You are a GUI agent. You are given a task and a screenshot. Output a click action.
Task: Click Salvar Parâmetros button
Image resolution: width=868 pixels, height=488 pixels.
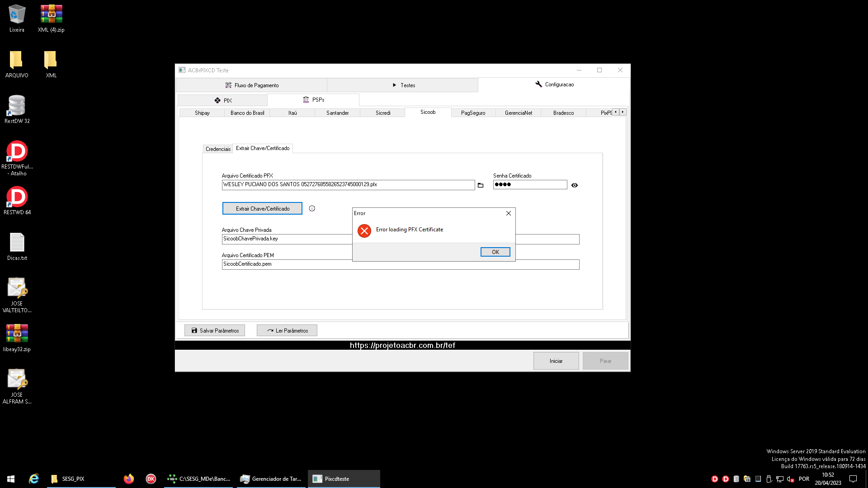(x=215, y=330)
